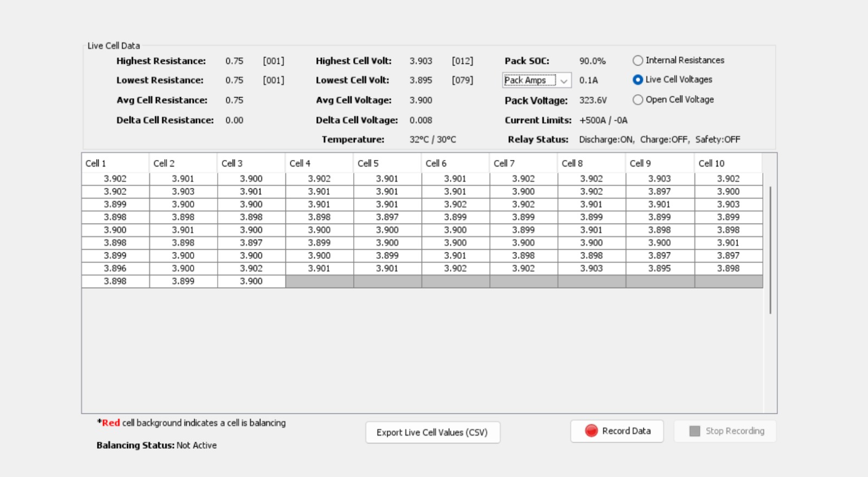868x477 pixels.
Task: Select the Cell 9 value 3.895
Action: (x=659, y=269)
